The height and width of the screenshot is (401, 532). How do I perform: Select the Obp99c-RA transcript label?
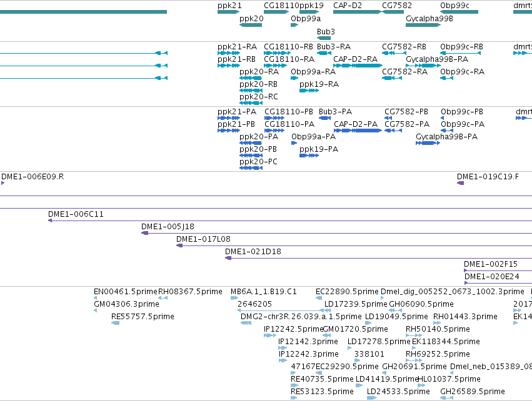click(x=462, y=72)
